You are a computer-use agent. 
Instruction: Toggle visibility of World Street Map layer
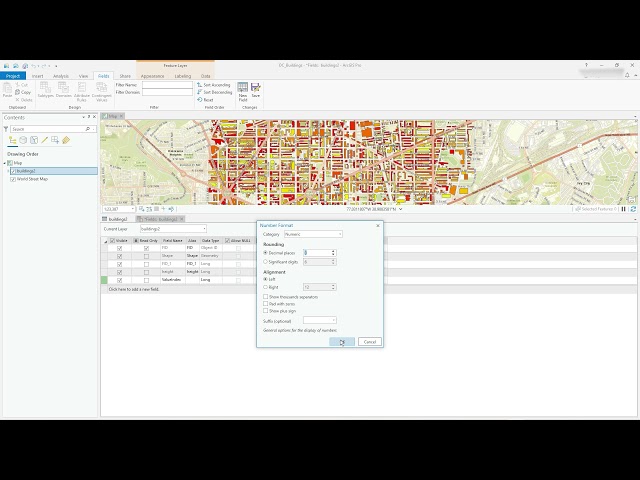(13, 179)
